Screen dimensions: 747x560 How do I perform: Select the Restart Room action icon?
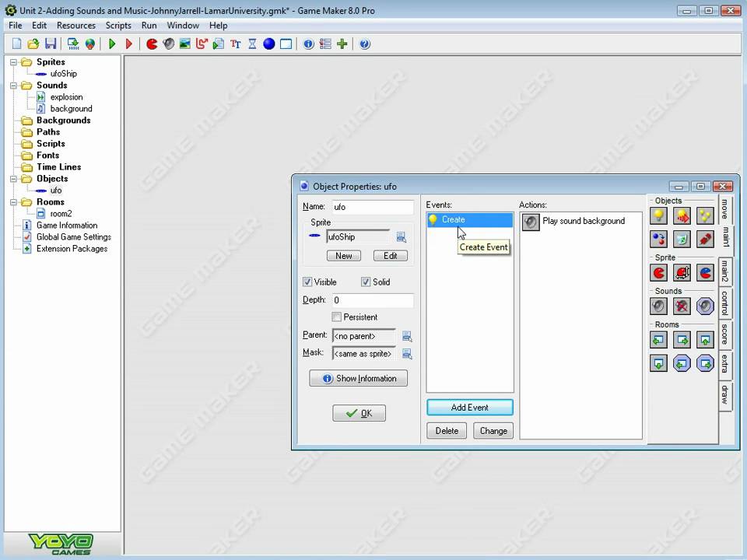pos(705,340)
